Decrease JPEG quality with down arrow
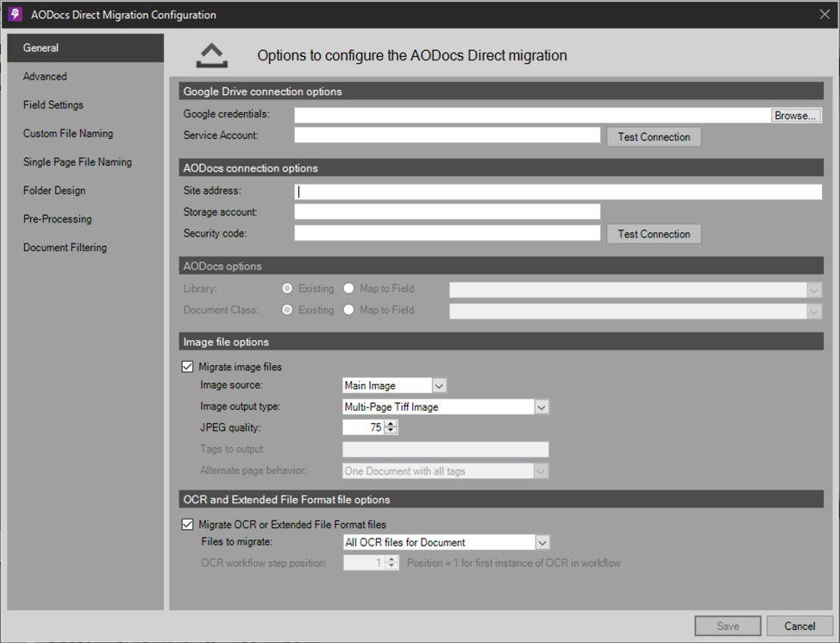This screenshot has height=643, width=840. 391,431
